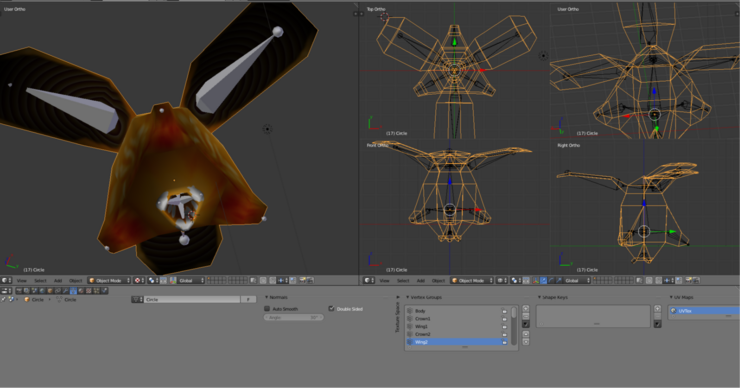Open the View menu in left viewport header
Screen dimensions: 740x388
click(x=22, y=280)
